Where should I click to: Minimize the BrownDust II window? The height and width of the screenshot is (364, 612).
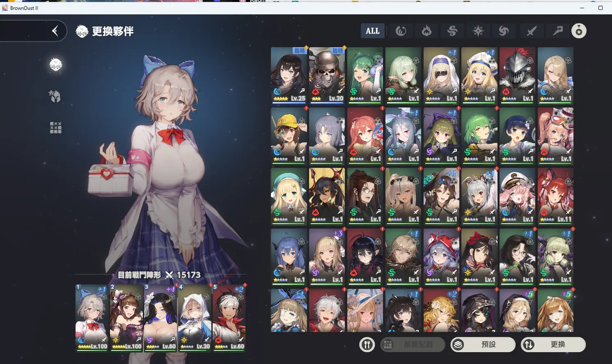(x=582, y=8)
